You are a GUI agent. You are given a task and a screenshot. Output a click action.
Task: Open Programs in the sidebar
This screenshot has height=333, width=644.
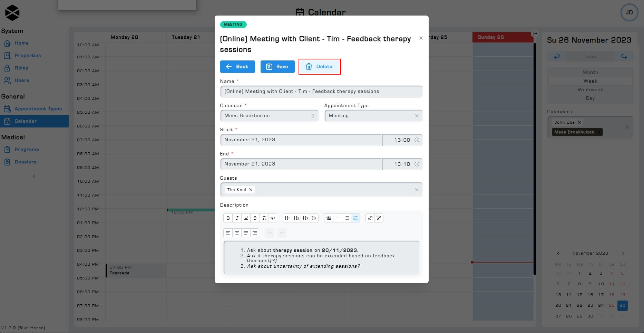(x=27, y=150)
